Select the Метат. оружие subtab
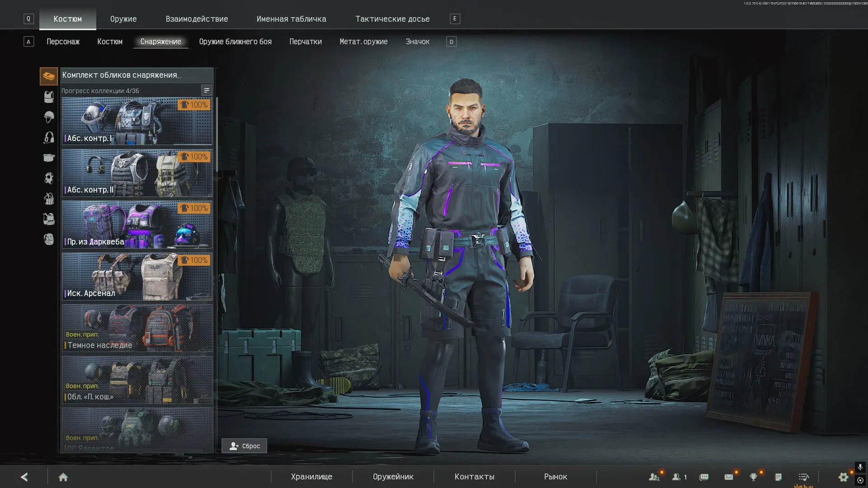Screen dimensions: 868x488 pyautogui.click(x=363, y=42)
